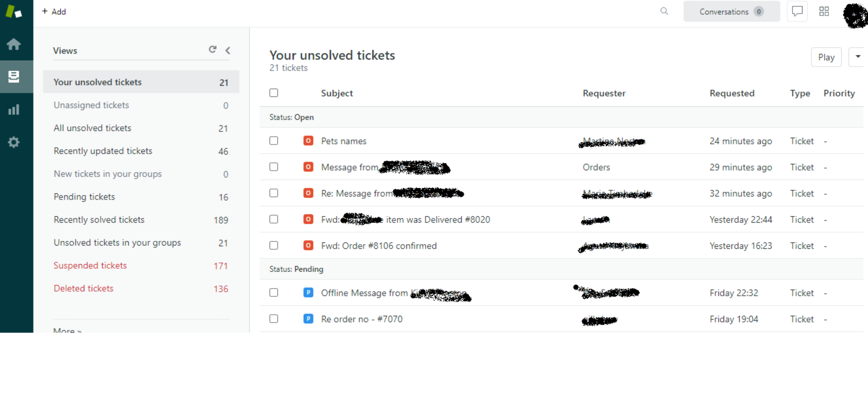Refresh the Views list
The image size is (868, 408).
213,49
